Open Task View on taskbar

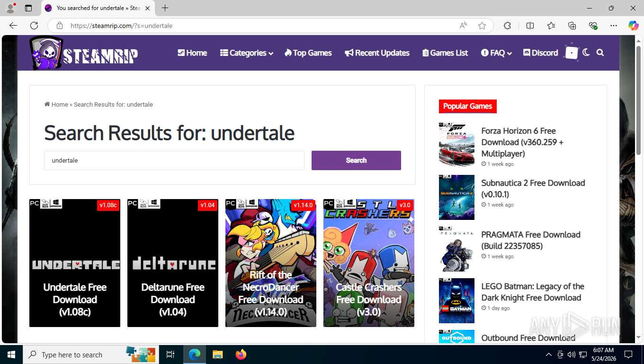coord(170,355)
